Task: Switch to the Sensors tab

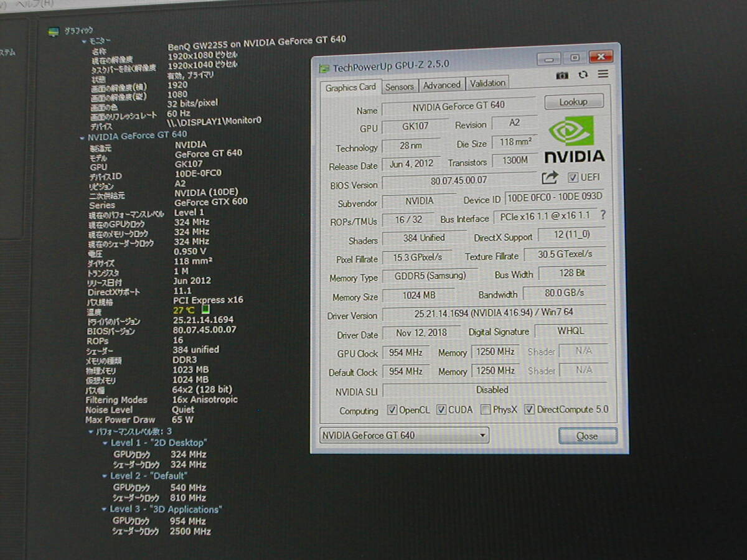Action: pos(399,86)
